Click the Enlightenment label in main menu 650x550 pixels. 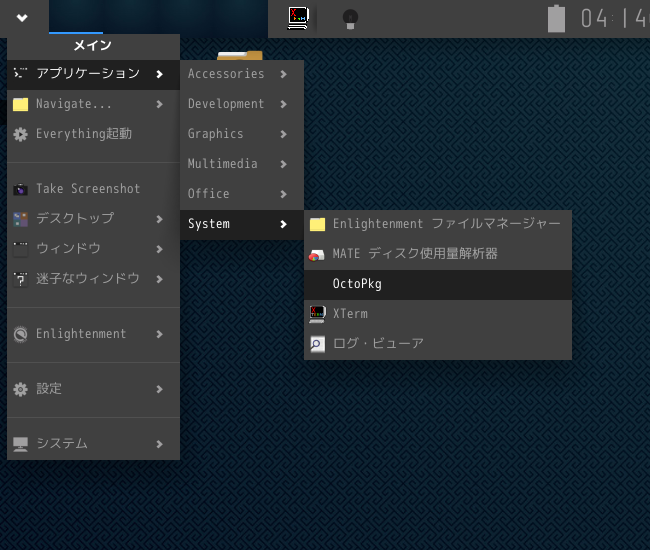81,334
